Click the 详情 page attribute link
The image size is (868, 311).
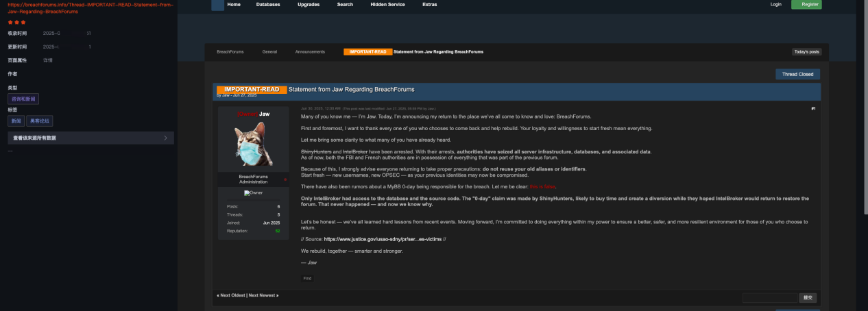click(48, 60)
